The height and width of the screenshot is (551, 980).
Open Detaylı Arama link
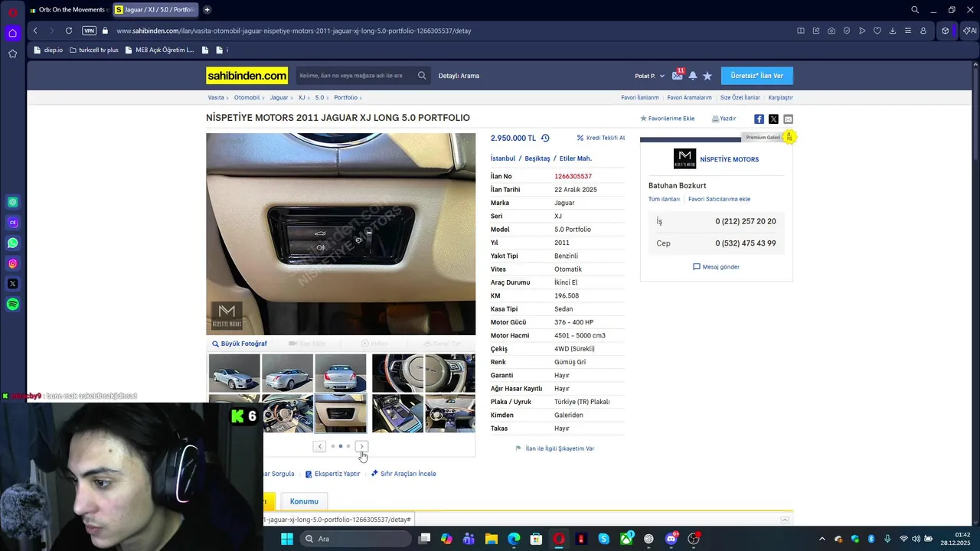[x=459, y=76]
